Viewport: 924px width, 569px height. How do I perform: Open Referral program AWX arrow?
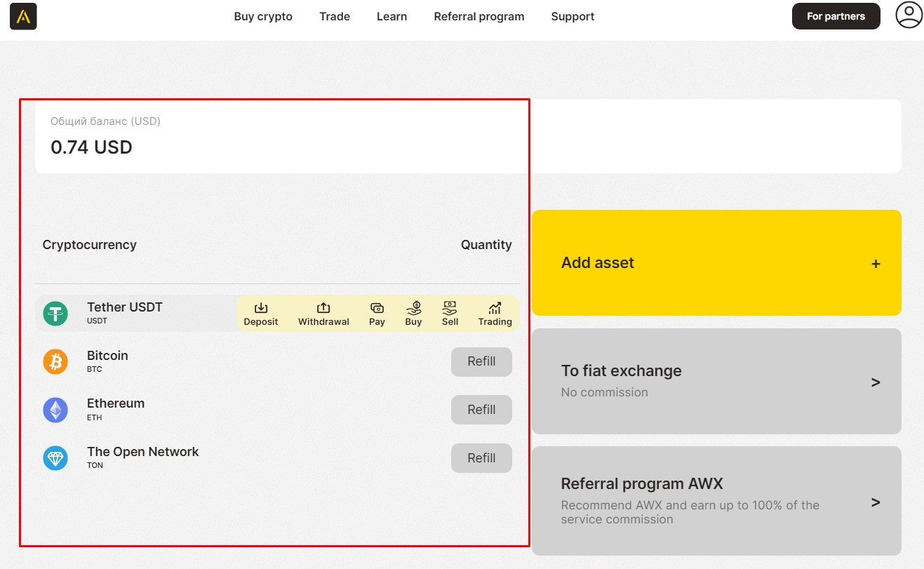pyautogui.click(x=875, y=502)
